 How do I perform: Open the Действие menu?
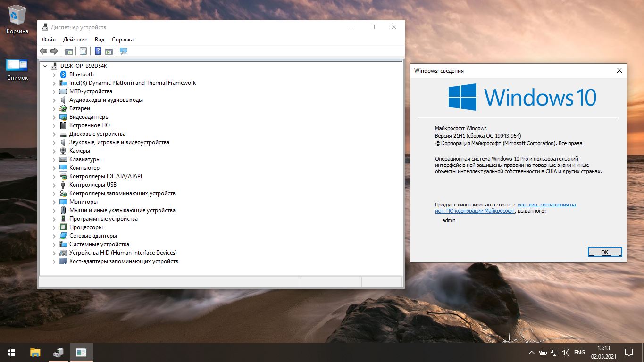[x=75, y=40]
